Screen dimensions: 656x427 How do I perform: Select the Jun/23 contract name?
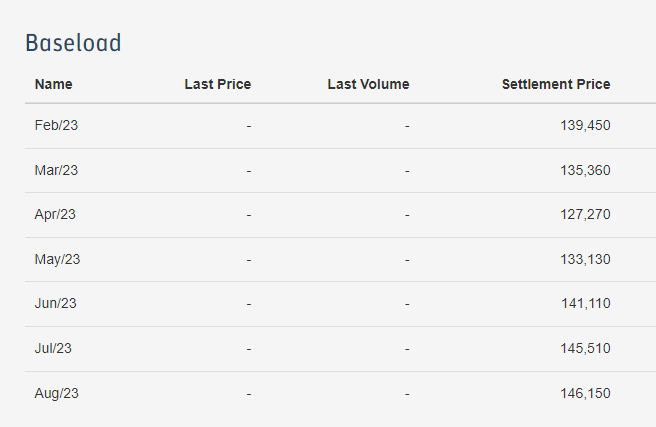pyautogui.click(x=56, y=303)
